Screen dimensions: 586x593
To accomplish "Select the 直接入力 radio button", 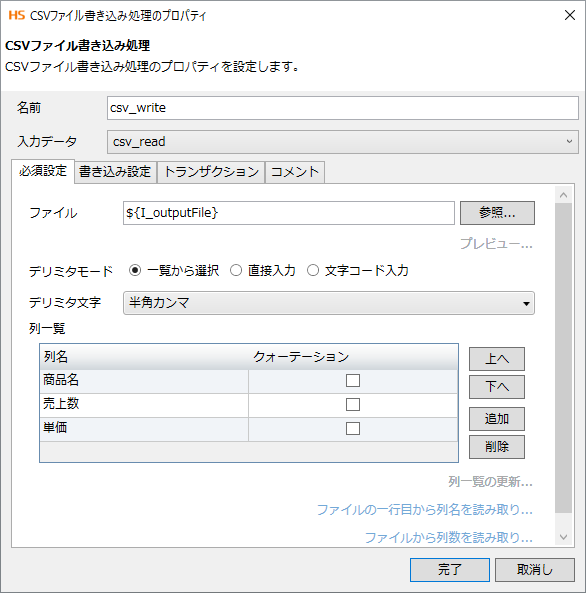I will 236,270.
